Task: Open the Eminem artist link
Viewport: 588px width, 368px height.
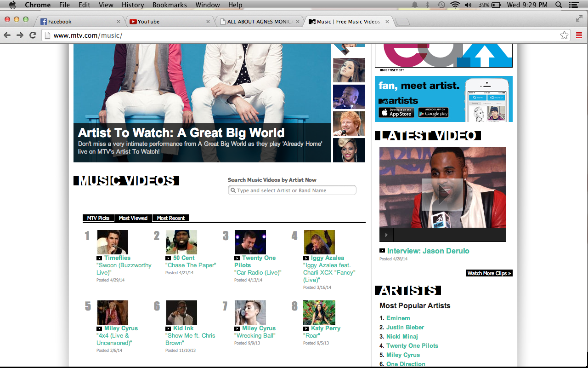Action: tap(398, 318)
